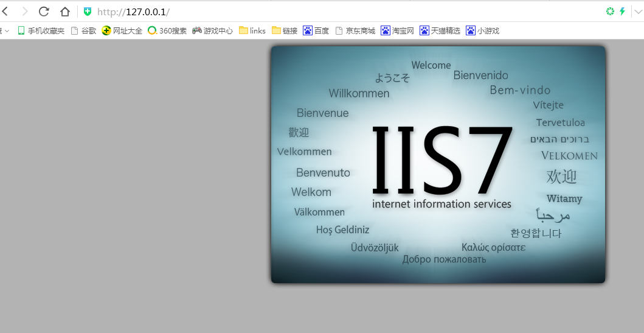
Task: Open the 游戏中心 bookmark
Action: (213, 31)
